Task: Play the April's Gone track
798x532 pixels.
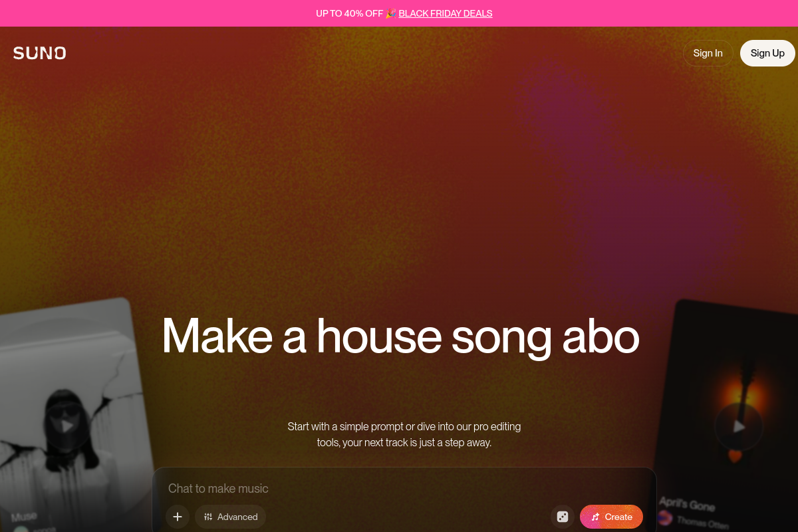Action: point(739,426)
